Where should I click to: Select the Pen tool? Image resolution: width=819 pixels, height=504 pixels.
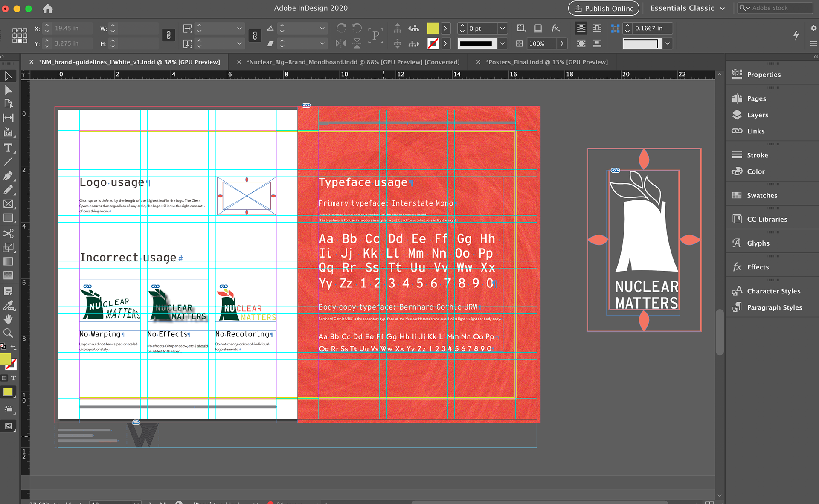pos(8,176)
